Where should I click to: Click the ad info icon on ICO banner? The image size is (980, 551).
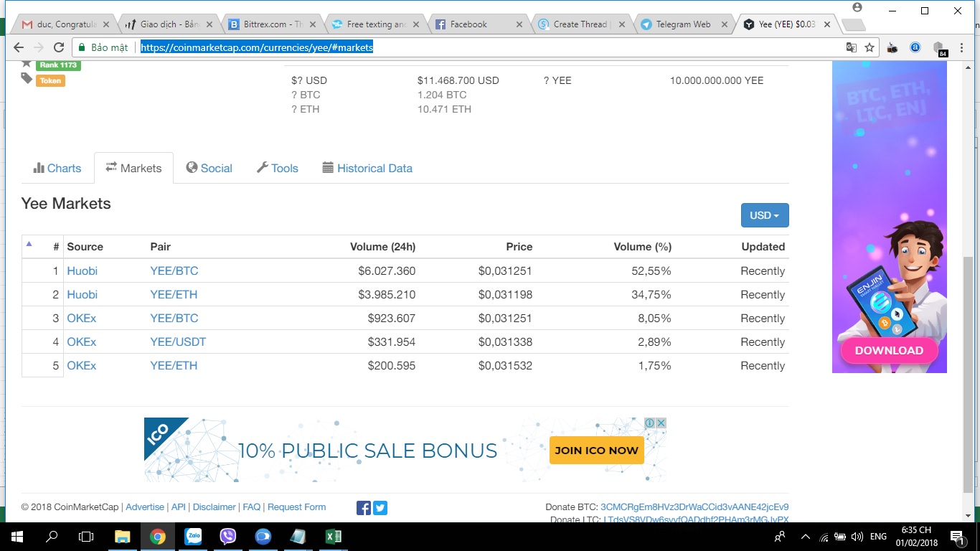tap(649, 423)
